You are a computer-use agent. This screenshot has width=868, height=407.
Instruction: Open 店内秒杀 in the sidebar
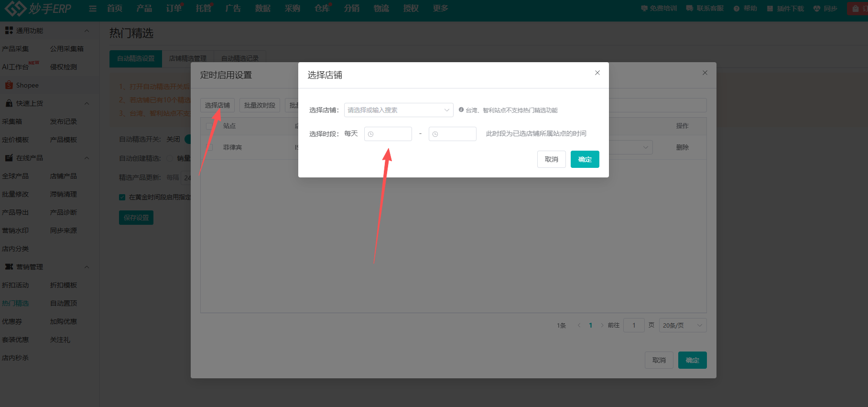click(x=15, y=358)
